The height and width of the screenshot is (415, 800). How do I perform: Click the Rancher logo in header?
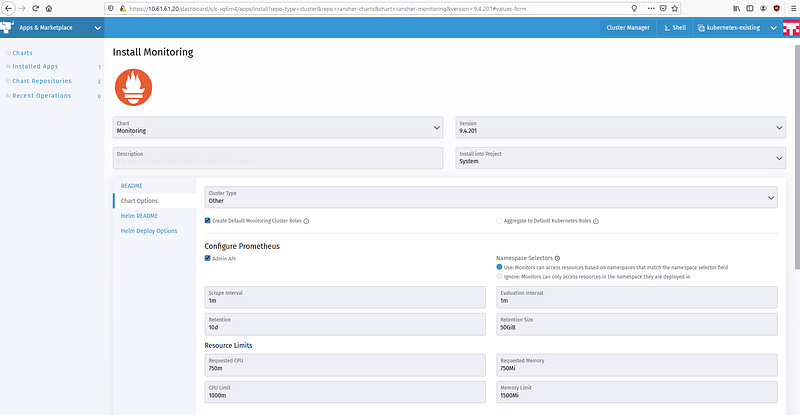(7, 28)
